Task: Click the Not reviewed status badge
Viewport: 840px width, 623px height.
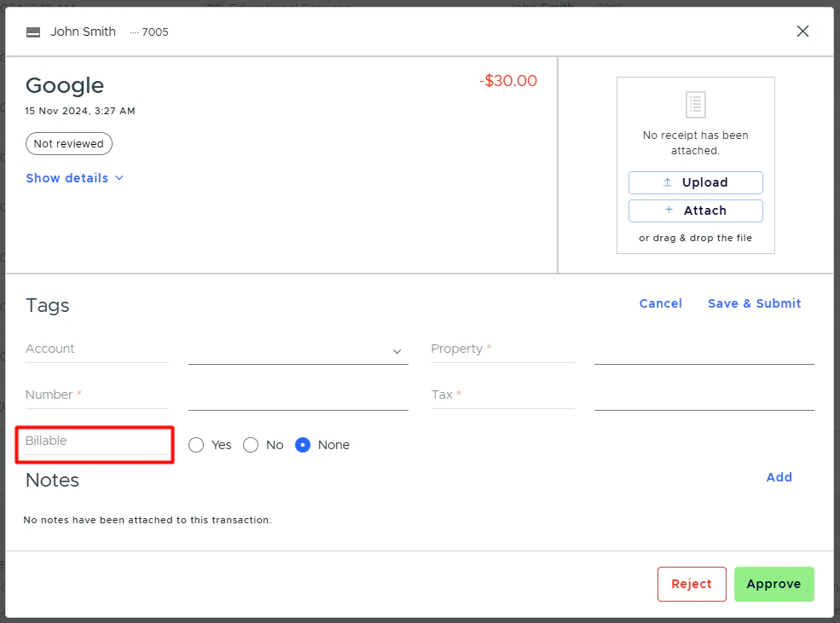Action: coord(68,143)
